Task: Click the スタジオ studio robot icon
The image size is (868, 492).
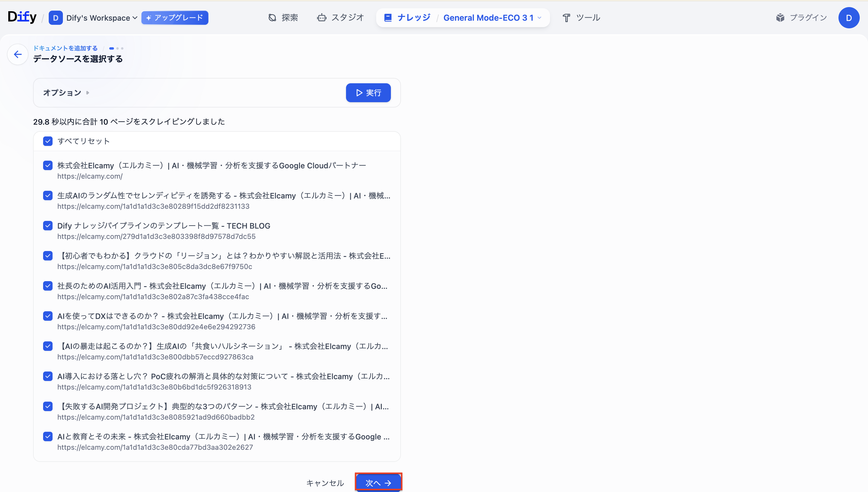Action: [x=322, y=18]
